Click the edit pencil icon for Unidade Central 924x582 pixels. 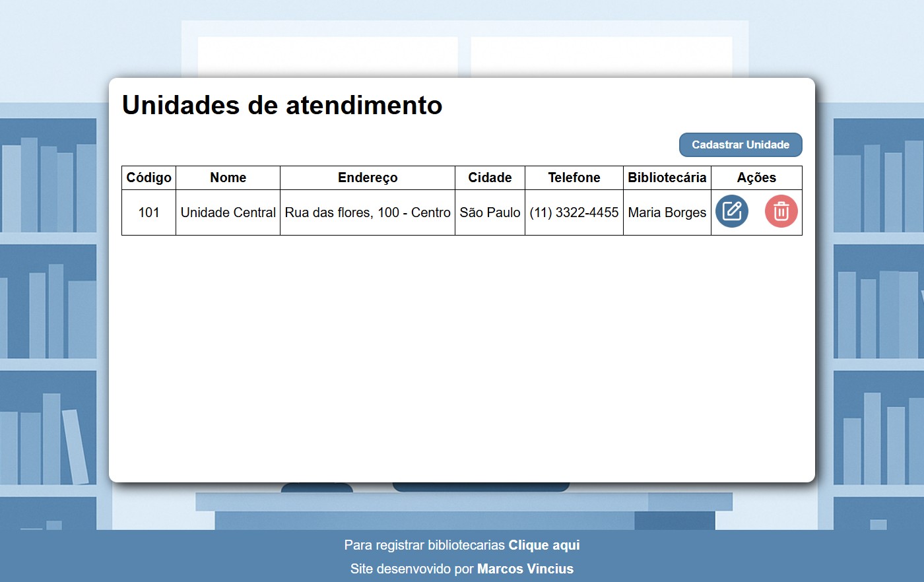(731, 211)
